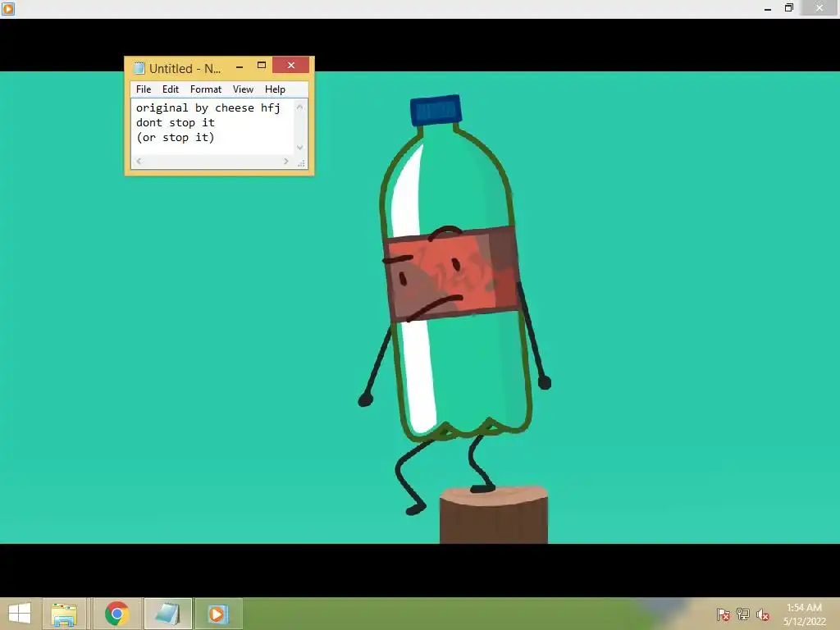Switch to Notepad on the taskbar
Viewport: 840px width, 630px height.
click(167, 614)
